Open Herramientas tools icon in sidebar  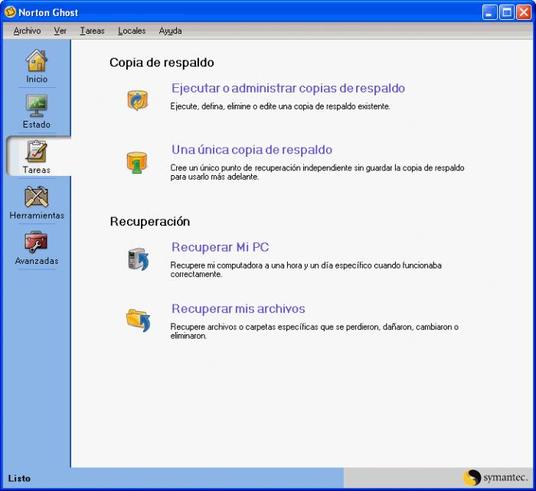tap(37, 197)
